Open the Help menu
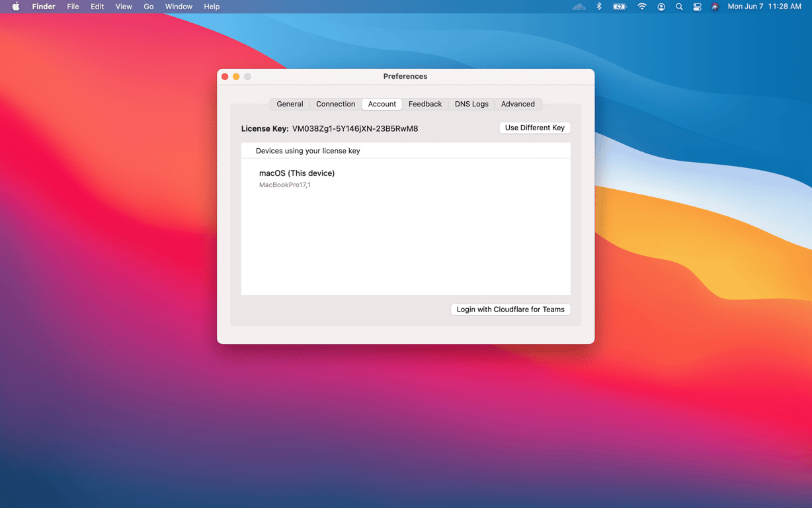The height and width of the screenshot is (508, 812). coord(212,7)
